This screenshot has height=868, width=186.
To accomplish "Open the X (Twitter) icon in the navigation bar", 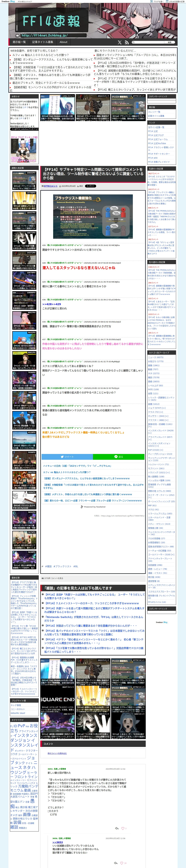I will (120, 42).
